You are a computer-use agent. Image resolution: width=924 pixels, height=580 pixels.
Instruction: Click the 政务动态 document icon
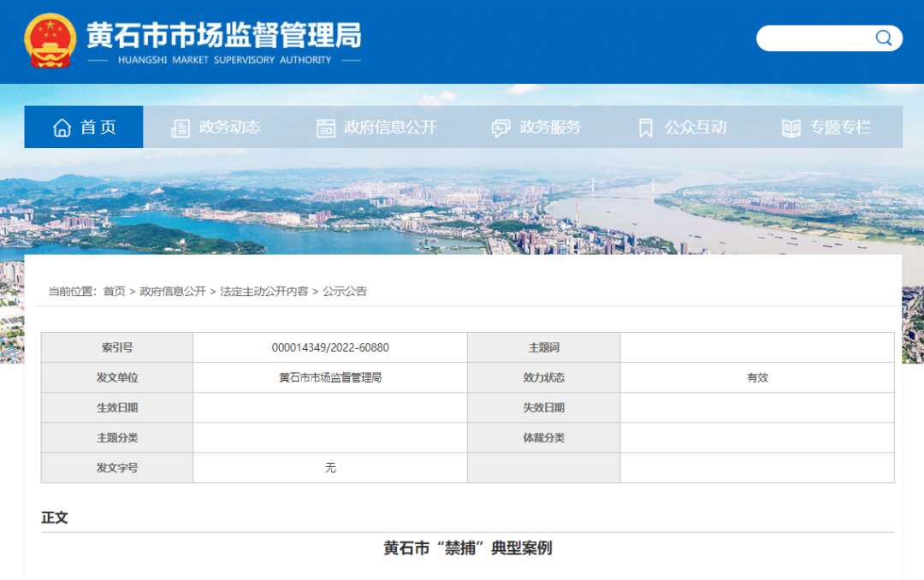[x=181, y=128]
